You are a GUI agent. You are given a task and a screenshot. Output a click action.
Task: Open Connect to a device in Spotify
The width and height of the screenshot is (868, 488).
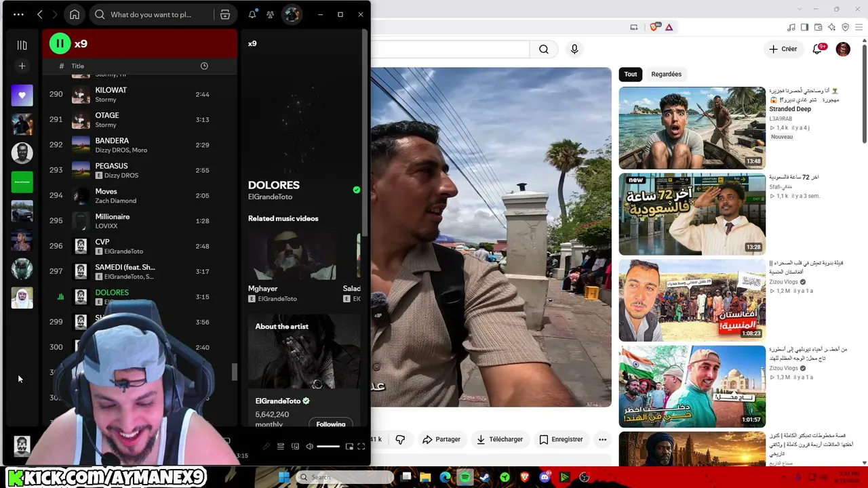click(x=295, y=447)
